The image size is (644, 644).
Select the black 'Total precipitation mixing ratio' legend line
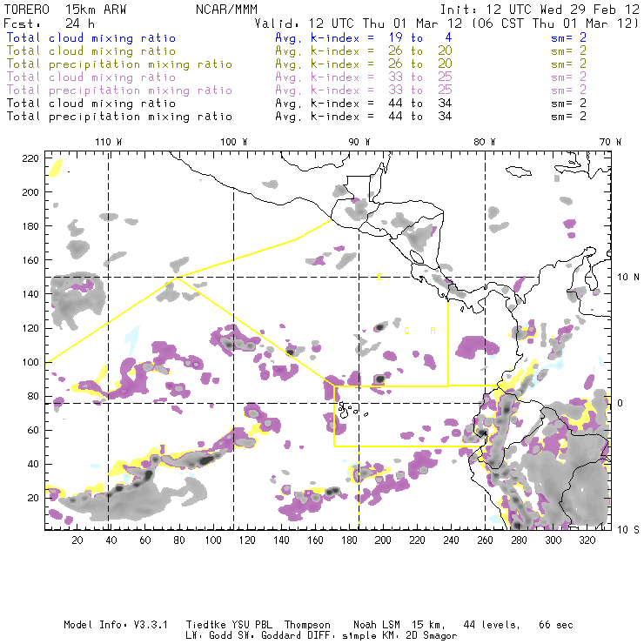pos(119,117)
